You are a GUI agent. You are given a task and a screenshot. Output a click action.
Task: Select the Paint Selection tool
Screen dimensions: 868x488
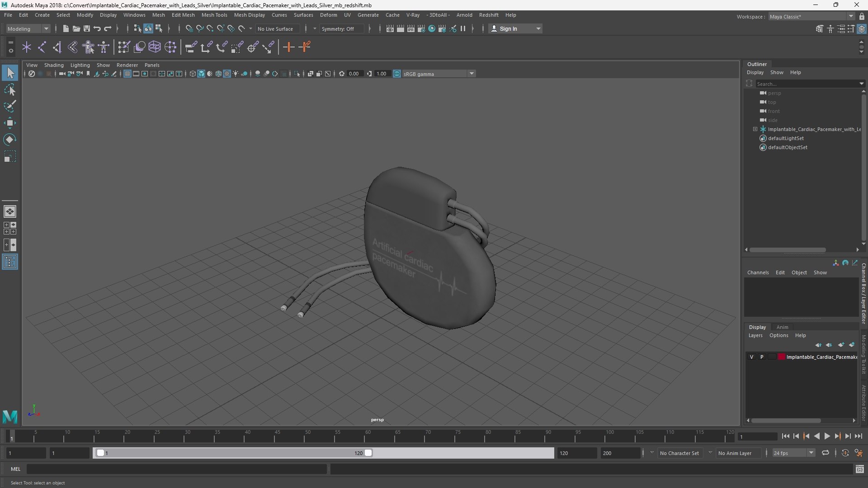10,106
